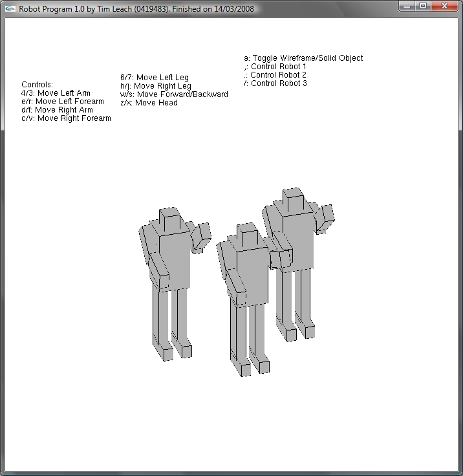This screenshot has height=476, width=463.
Task: Click the 'w/s: Move Forward/Backward' text
Action: (x=174, y=94)
